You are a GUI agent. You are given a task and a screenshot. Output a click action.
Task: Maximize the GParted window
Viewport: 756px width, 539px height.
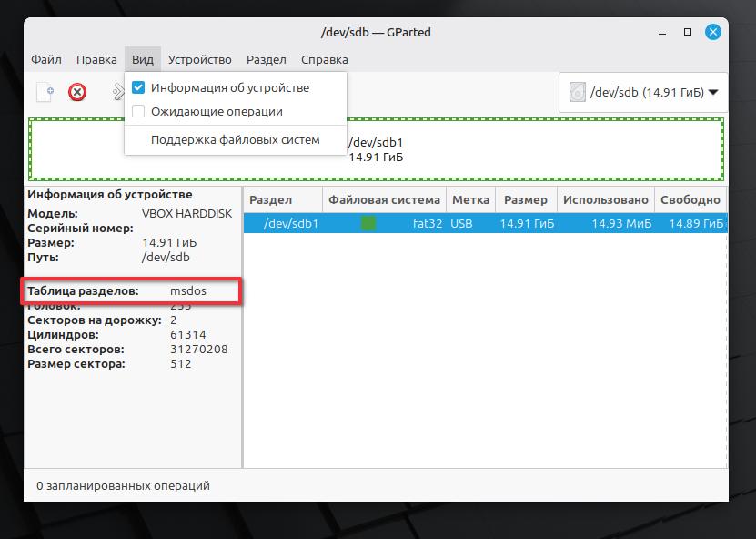(688, 33)
